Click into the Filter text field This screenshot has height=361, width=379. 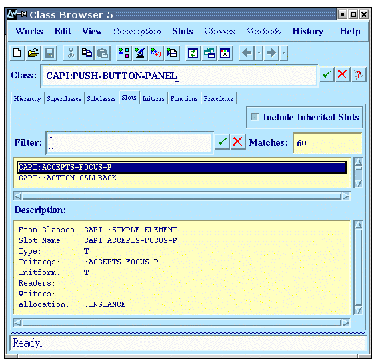pos(129,143)
